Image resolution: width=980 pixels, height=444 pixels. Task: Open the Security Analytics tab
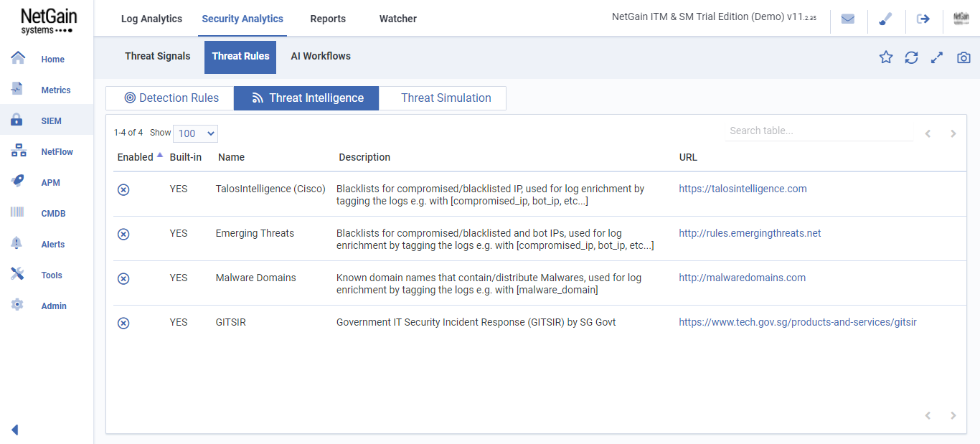click(242, 19)
